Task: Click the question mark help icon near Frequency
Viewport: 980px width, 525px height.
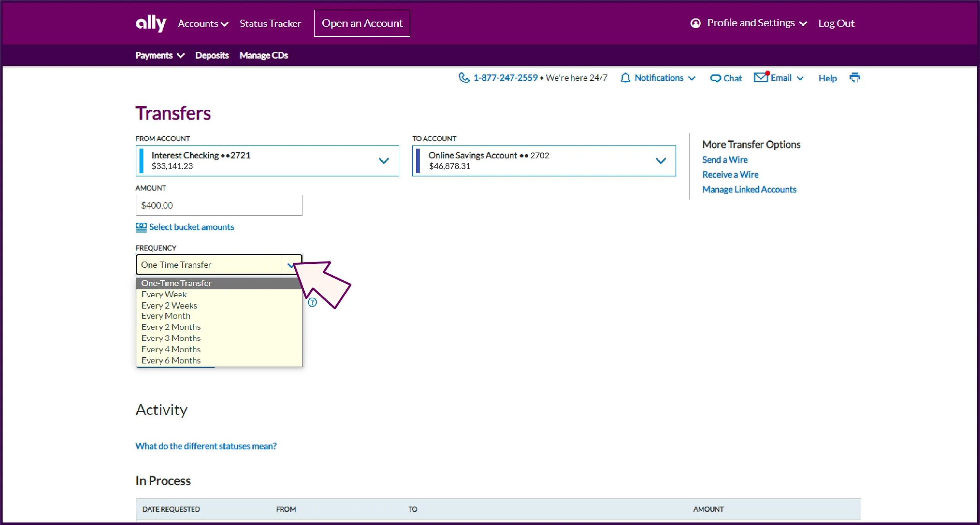Action: coord(312,302)
